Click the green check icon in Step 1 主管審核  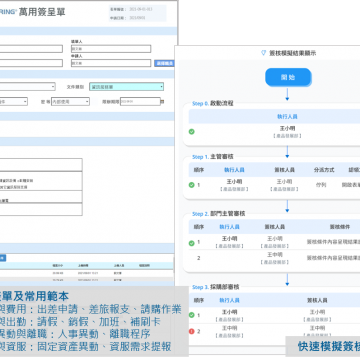192,185
